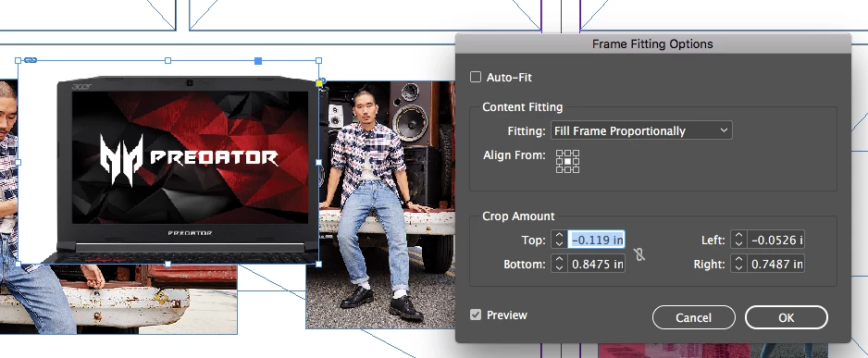Viewport: 868px width, 358px height.
Task: Click the link badge on the laptop frame
Action: point(31,60)
